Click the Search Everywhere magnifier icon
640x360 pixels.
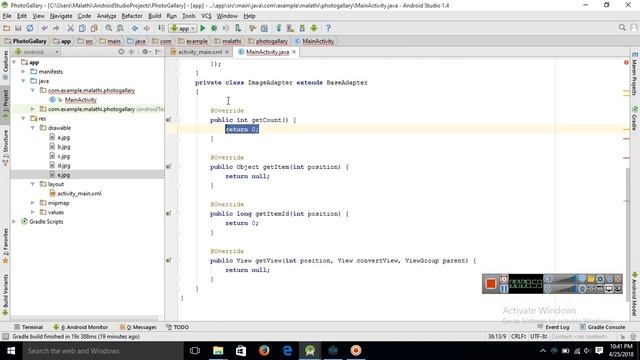pos(622,27)
